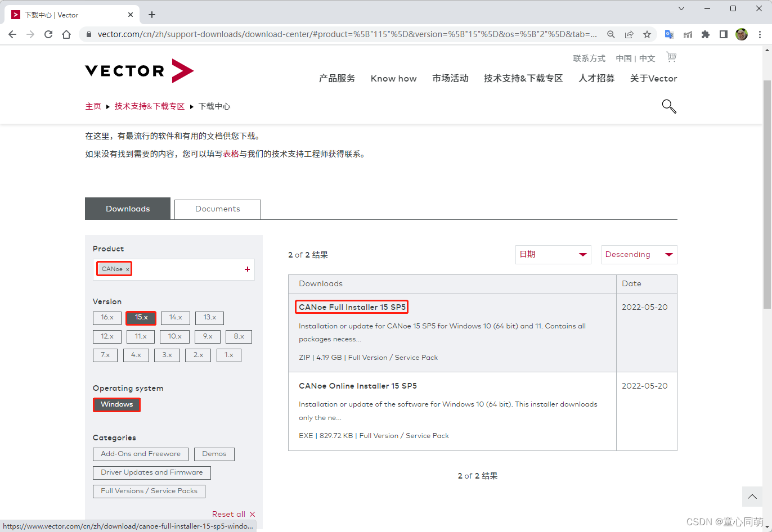Viewport: 772px width, 532px height.
Task: Click the scroll-to-top arrow button
Action: pyautogui.click(x=752, y=497)
